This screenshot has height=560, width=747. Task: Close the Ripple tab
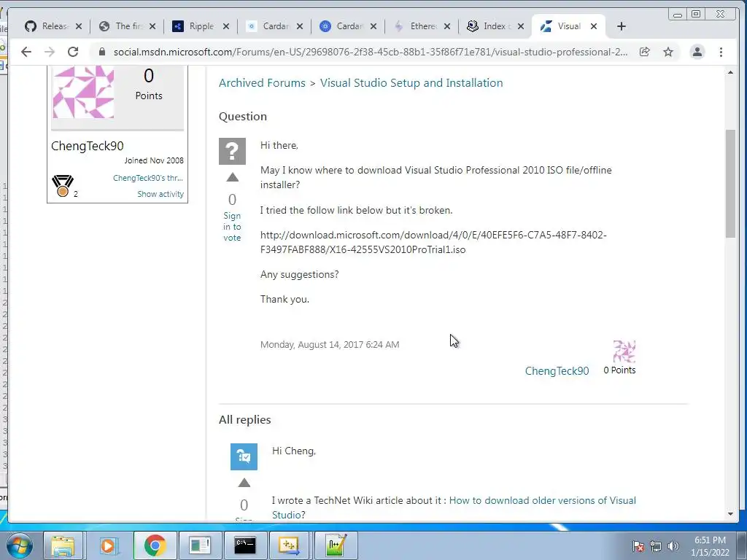coord(226,26)
